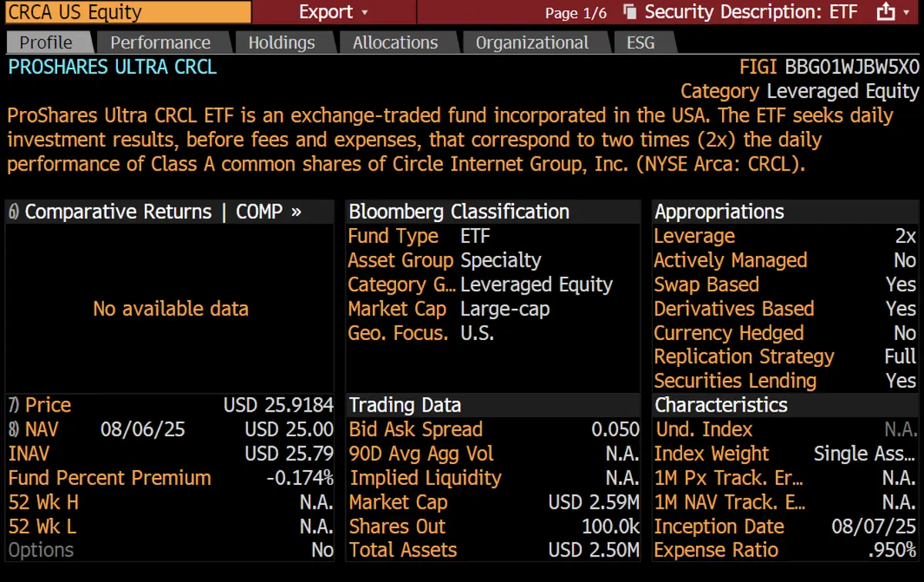
Task: Click the Appropriations section header
Action: coord(720,212)
